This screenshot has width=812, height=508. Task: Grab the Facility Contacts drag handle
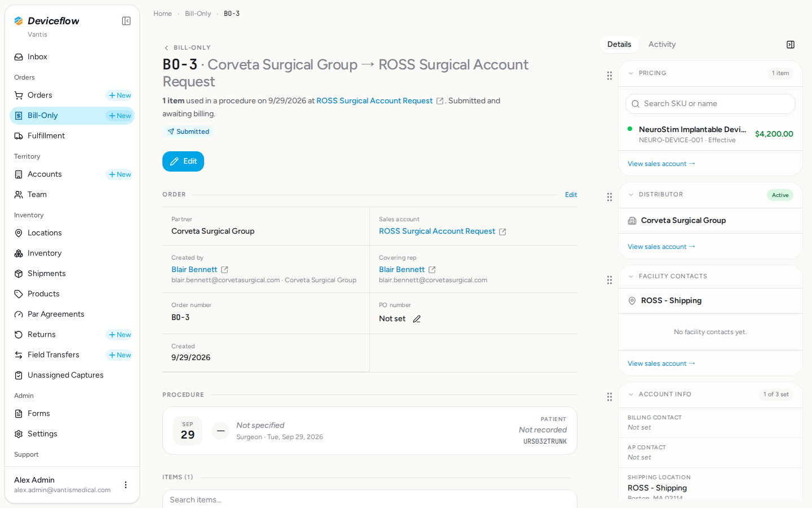click(610, 280)
